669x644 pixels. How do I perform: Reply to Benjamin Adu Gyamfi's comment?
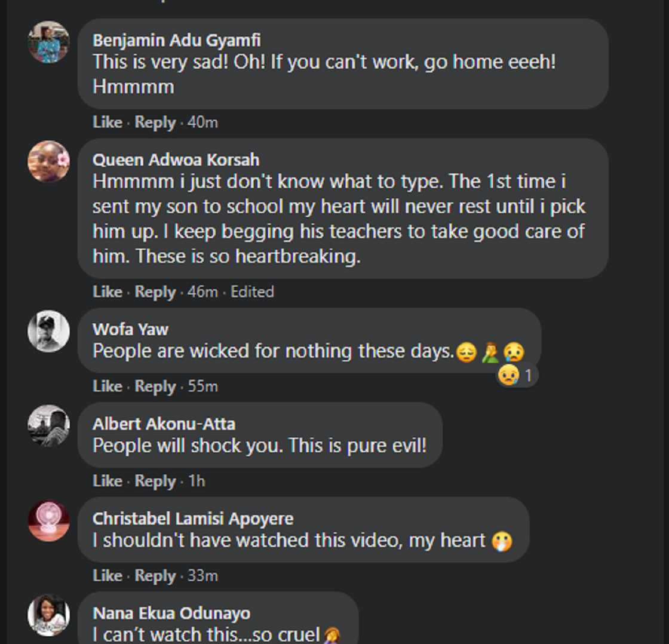(155, 122)
